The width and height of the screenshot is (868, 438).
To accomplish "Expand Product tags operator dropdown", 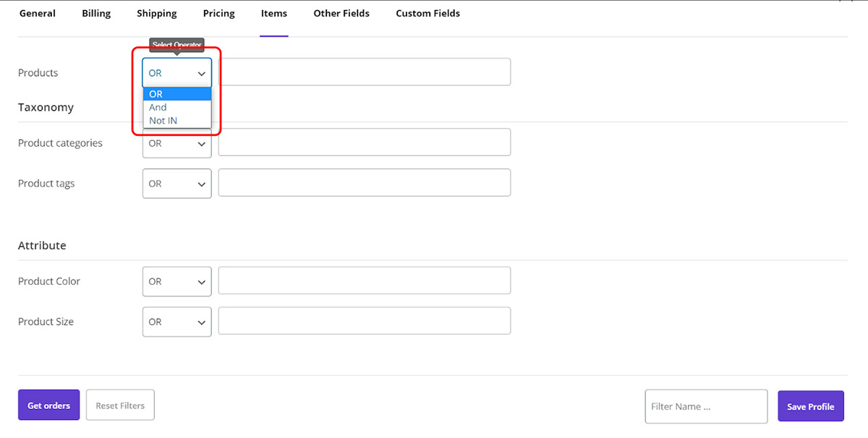I will [177, 184].
